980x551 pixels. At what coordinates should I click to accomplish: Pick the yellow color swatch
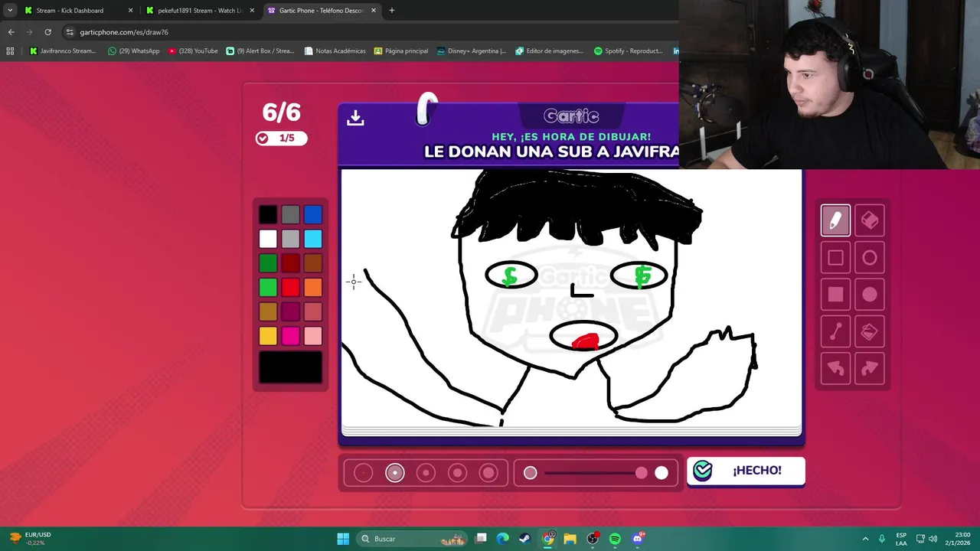coord(268,335)
